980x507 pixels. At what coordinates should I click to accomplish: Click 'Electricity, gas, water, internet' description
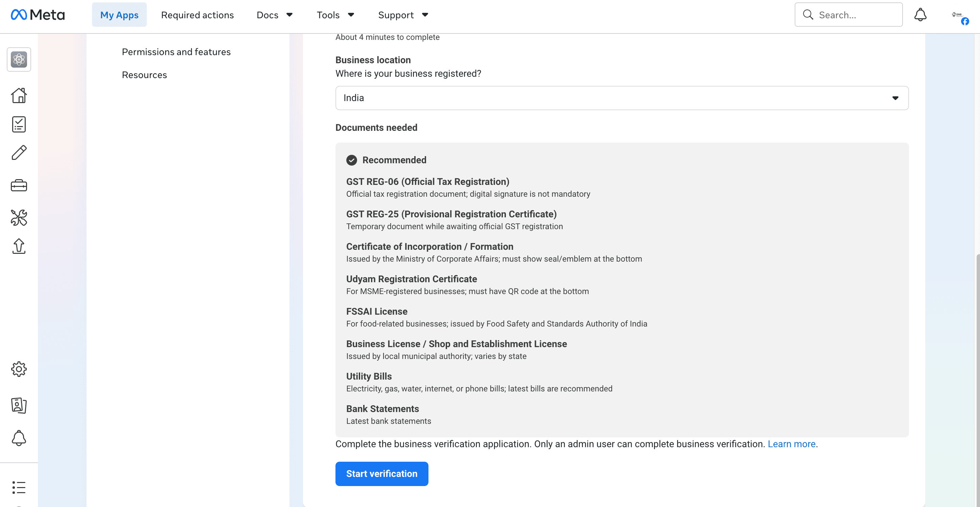pyautogui.click(x=480, y=389)
